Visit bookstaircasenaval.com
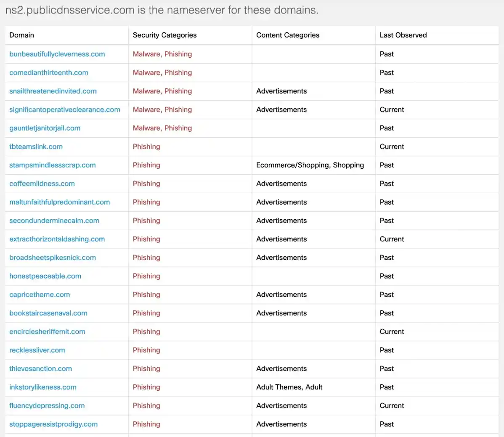This screenshot has width=504, height=437. click(x=48, y=313)
